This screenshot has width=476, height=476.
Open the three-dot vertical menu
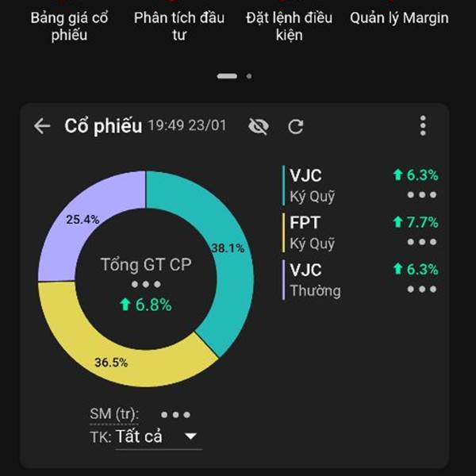click(x=423, y=125)
